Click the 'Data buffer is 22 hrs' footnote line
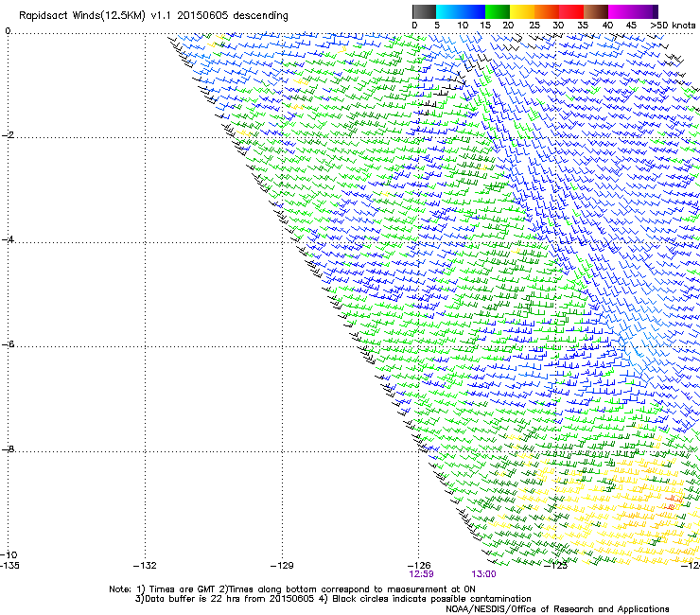The image size is (700, 615). [333, 599]
